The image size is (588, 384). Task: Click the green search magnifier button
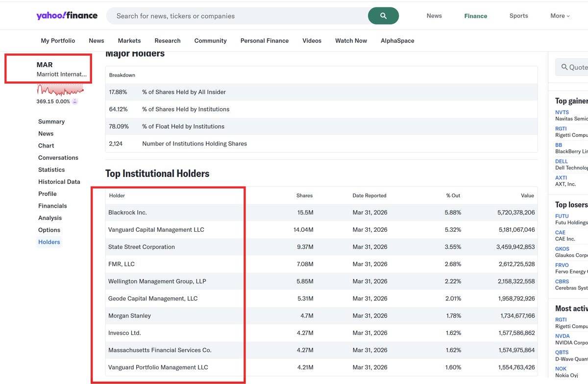point(383,16)
